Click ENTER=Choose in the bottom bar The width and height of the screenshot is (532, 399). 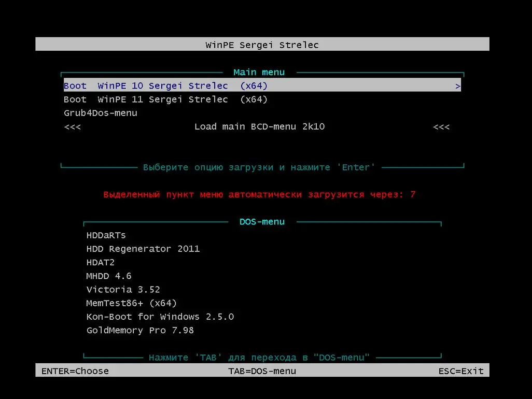point(75,371)
